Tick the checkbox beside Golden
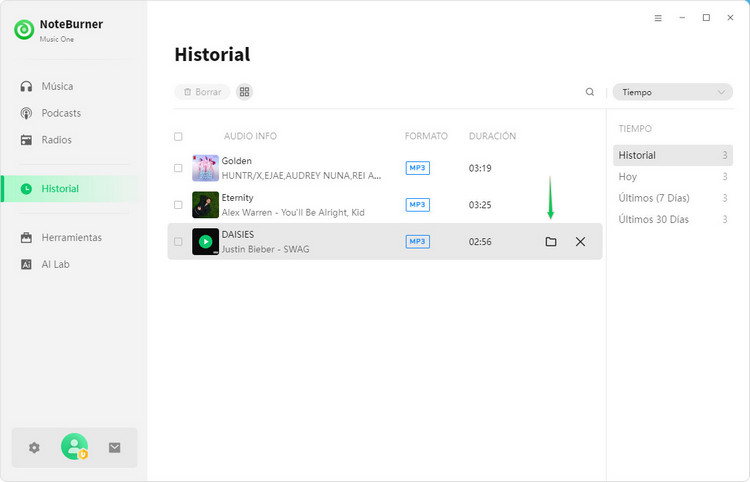750x482 pixels. tap(178, 168)
